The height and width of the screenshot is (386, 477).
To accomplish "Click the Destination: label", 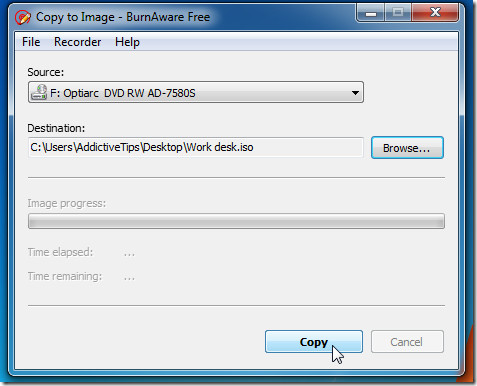I will point(56,128).
